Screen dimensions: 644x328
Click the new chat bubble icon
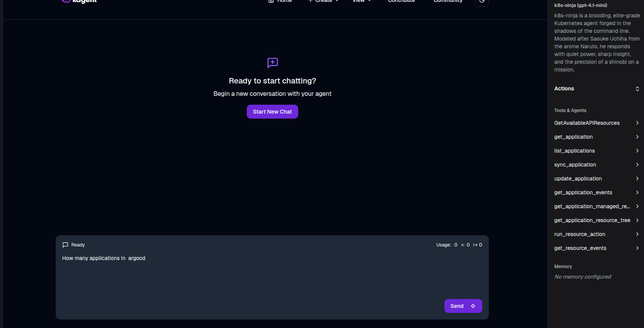point(272,63)
